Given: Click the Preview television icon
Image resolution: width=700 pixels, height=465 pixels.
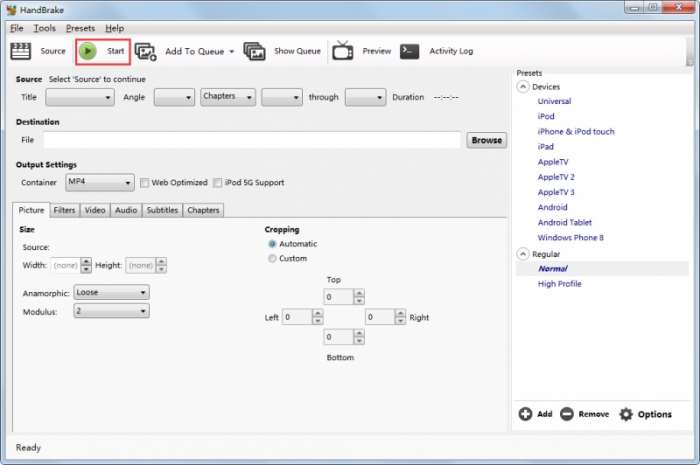Looking at the screenshot, I should click(x=343, y=51).
